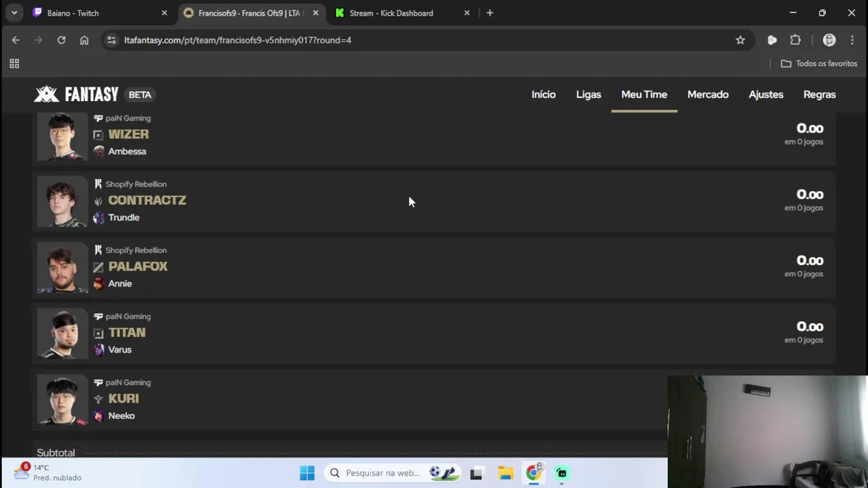The width and height of the screenshot is (868, 488).
Task: Open the apps grid in bookmarks bar
Action: pos(14,64)
